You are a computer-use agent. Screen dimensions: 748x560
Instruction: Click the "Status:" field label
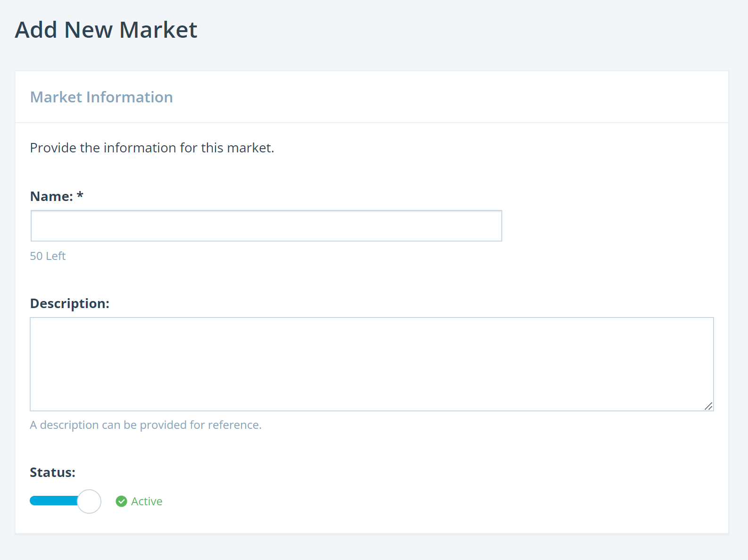click(x=52, y=472)
